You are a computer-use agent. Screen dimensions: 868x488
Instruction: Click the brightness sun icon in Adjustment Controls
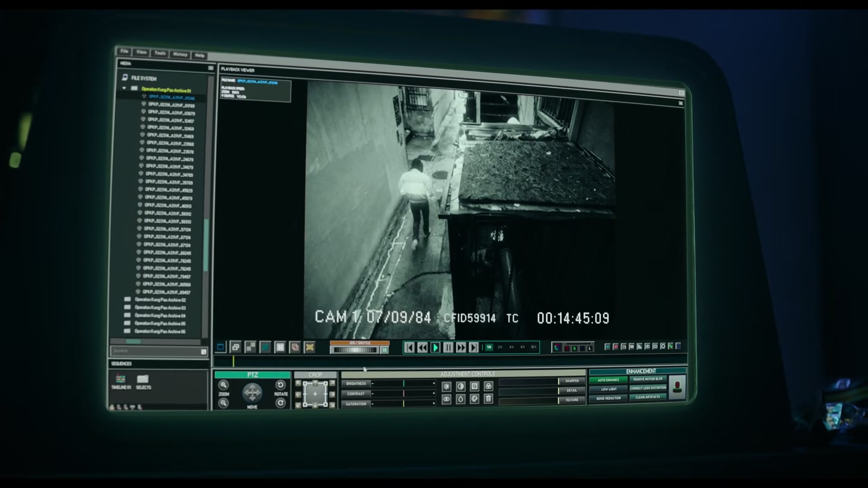click(x=446, y=387)
